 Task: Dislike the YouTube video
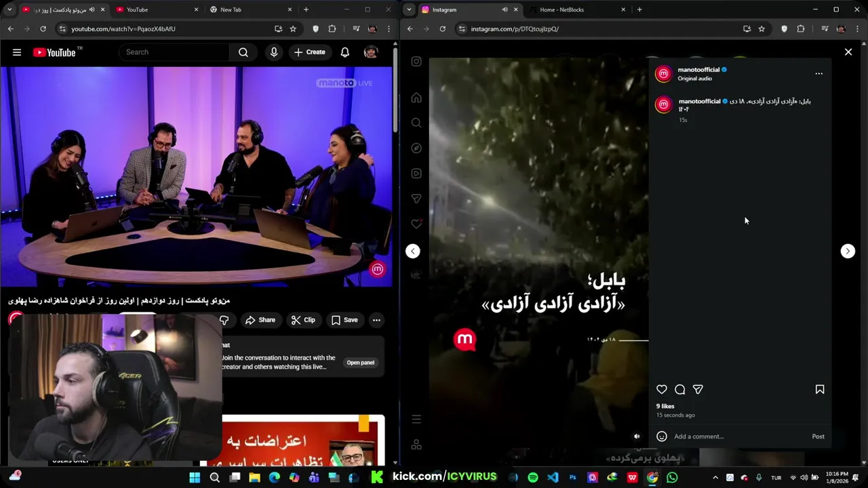click(x=224, y=320)
